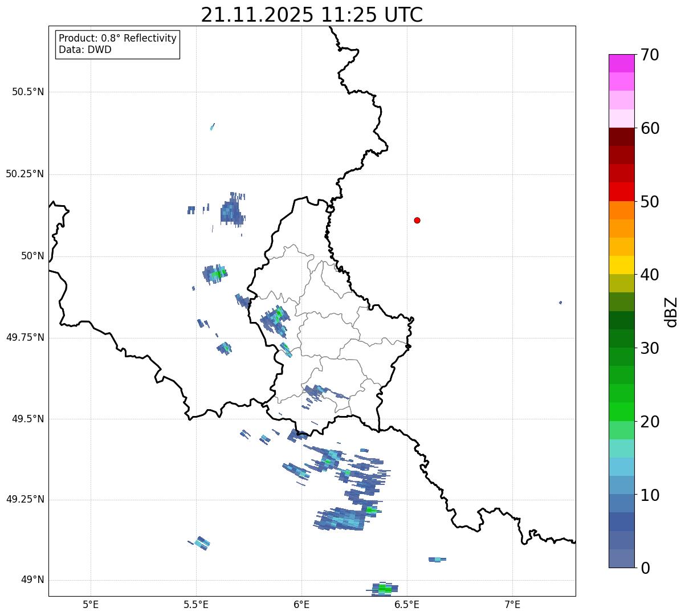The width and height of the screenshot is (685, 616).
Task: Pick the bright green swatch just above 20 dBZ
Action: click(621, 412)
